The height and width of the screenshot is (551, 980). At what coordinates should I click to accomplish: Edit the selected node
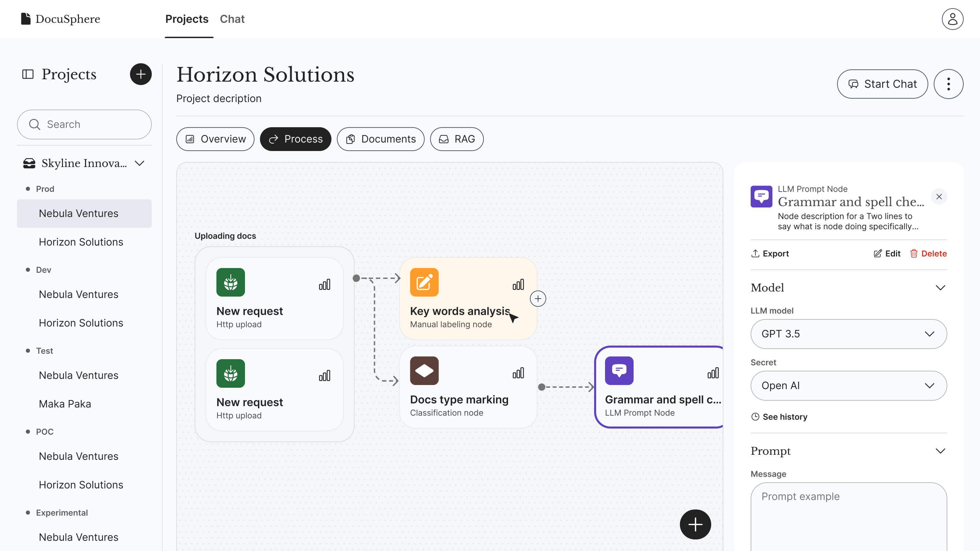(x=887, y=254)
